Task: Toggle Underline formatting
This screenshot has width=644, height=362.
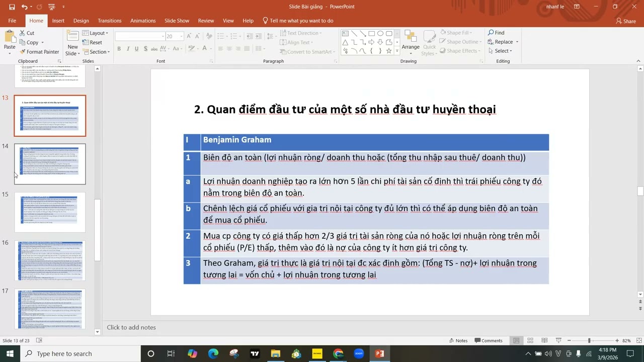Action: (136, 49)
